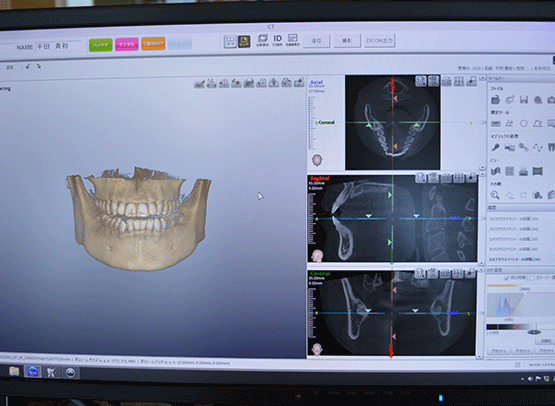Screen dimensions: 555x406
Task: Click the orange intraoral camera button
Action: pos(153,44)
